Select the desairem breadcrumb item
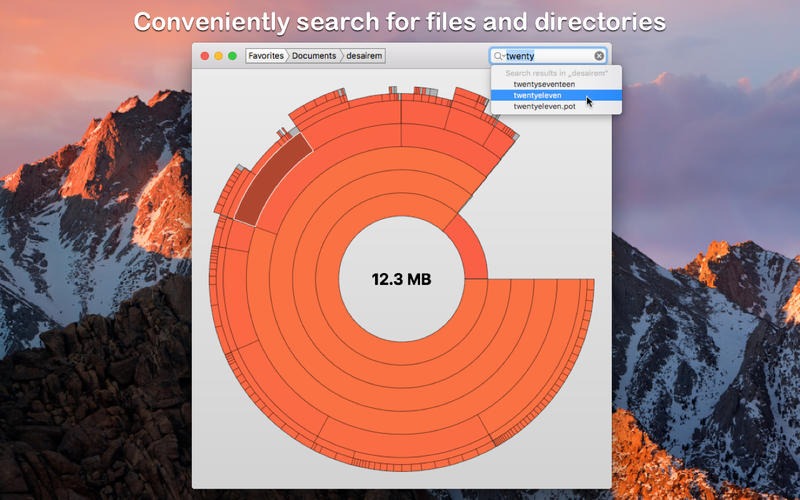 [x=364, y=56]
